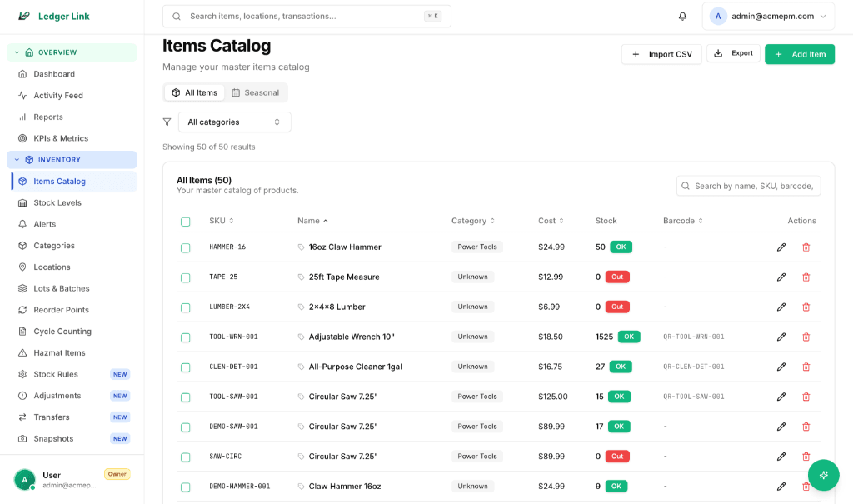Tick the select-all checkbox in table header
This screenshot has height=504, width=853.
(185, 221)
